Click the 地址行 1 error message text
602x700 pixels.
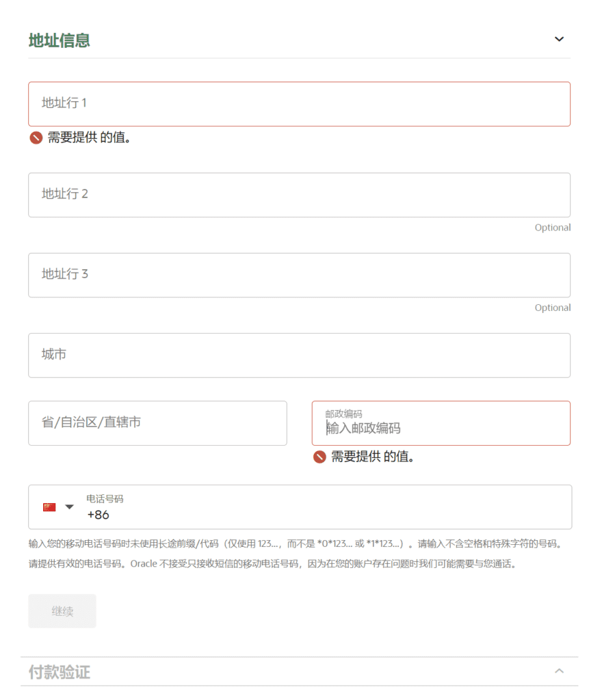(89, 138)
